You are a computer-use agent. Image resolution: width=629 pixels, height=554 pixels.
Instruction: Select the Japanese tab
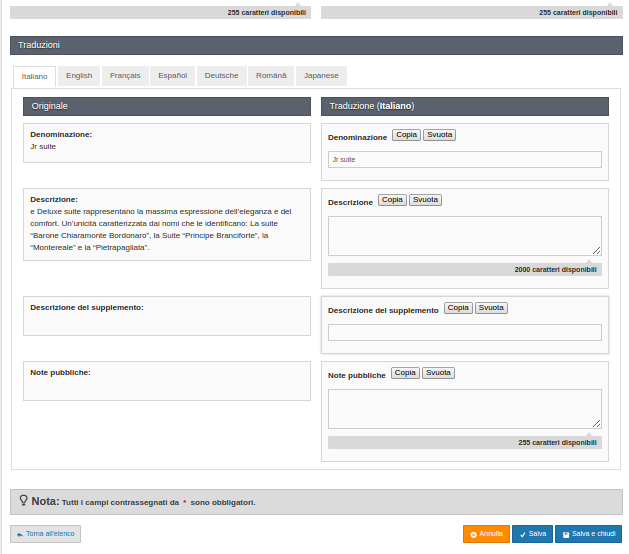[x=321, y=76]
